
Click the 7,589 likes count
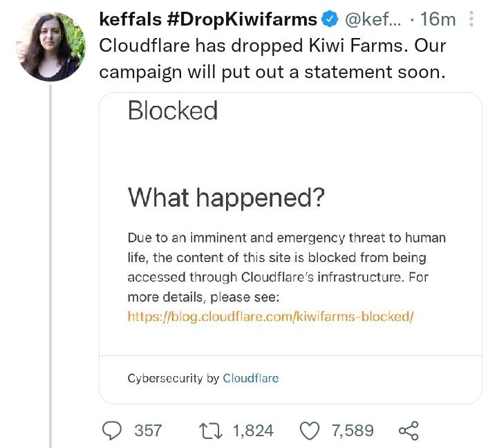coord(353,431)
